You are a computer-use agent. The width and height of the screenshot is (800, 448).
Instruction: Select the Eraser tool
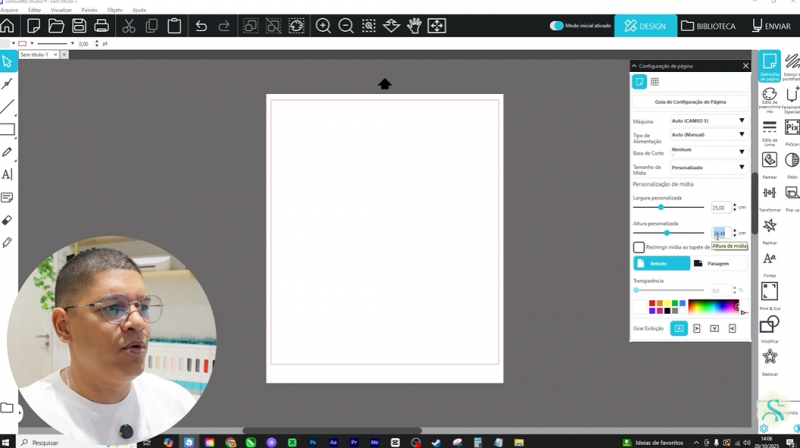[7, 219]
